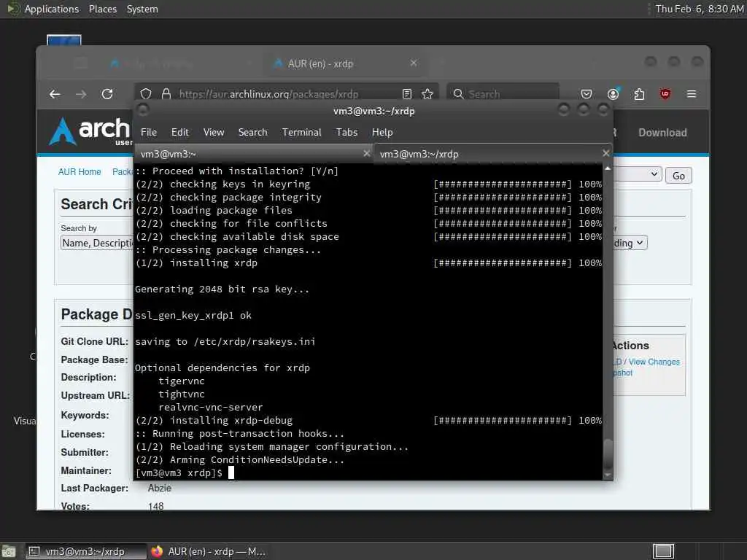Open the File menu in terminal
This screenshot has height=560, width=747.
coord(149,133)
